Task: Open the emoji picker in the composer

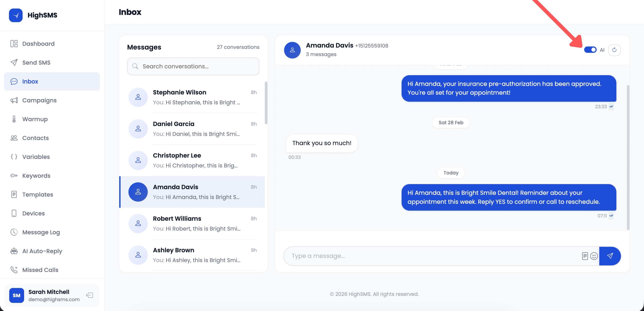Action: tap(594, 256)
